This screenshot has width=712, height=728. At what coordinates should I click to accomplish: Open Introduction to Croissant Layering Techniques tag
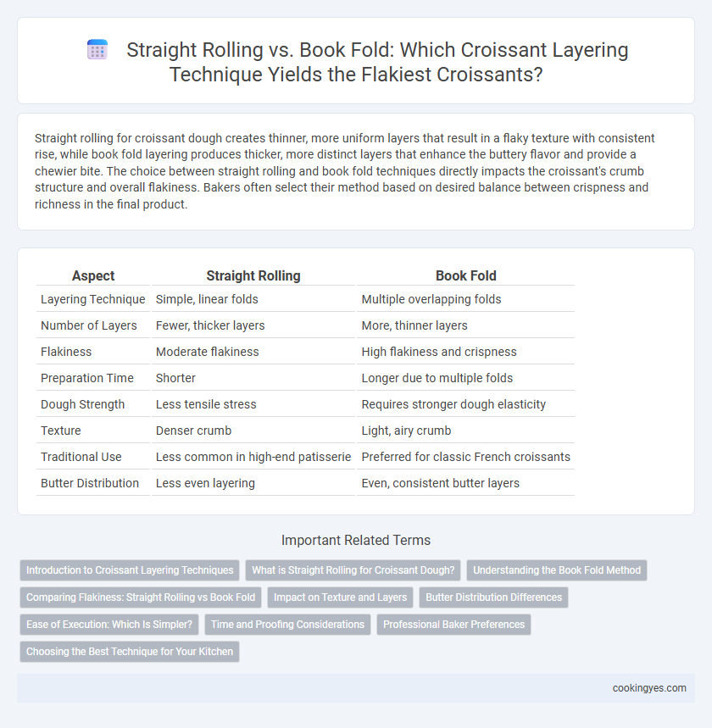coord(130,570)
